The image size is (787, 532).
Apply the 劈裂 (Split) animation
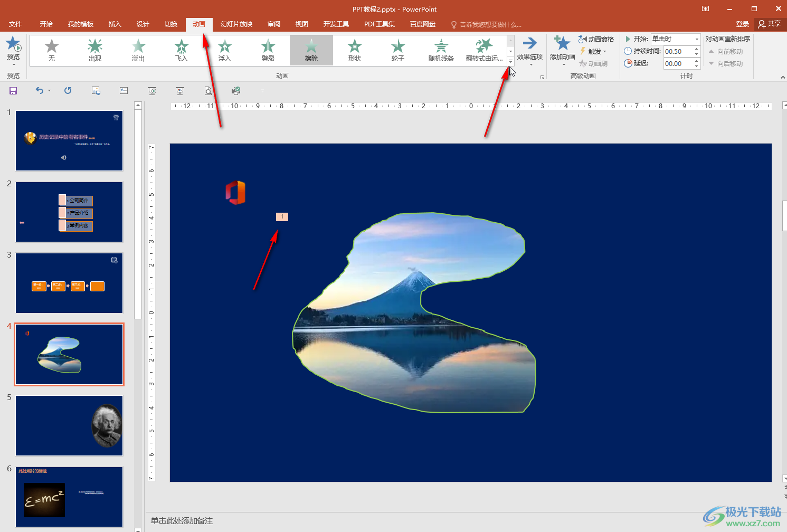268,51
